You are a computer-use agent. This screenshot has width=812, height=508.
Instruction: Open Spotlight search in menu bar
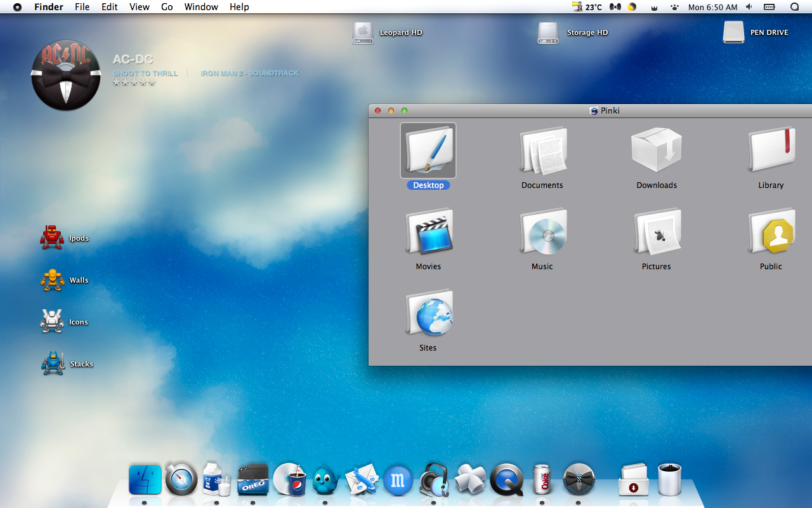coord(794,7)
